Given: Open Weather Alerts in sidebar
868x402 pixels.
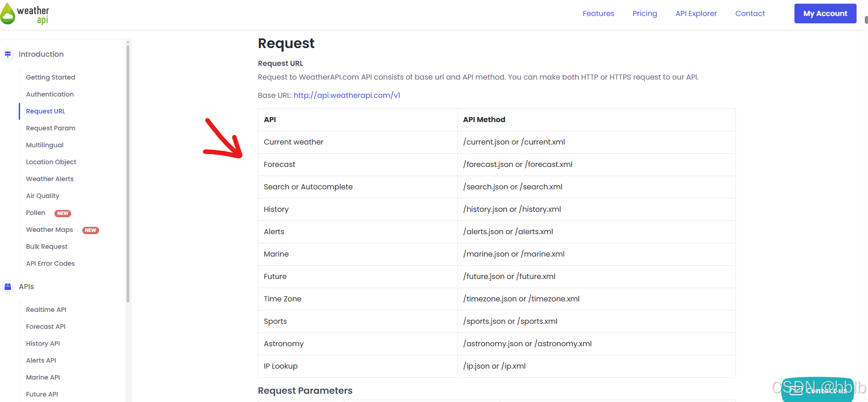Looking at the screenshot, I should tap(50, 179).
